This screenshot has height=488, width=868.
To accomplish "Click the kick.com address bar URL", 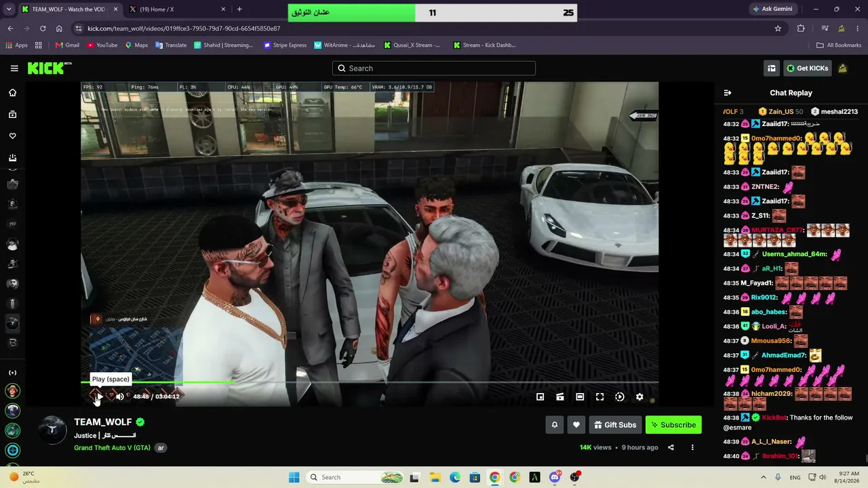I will (184, 28).
